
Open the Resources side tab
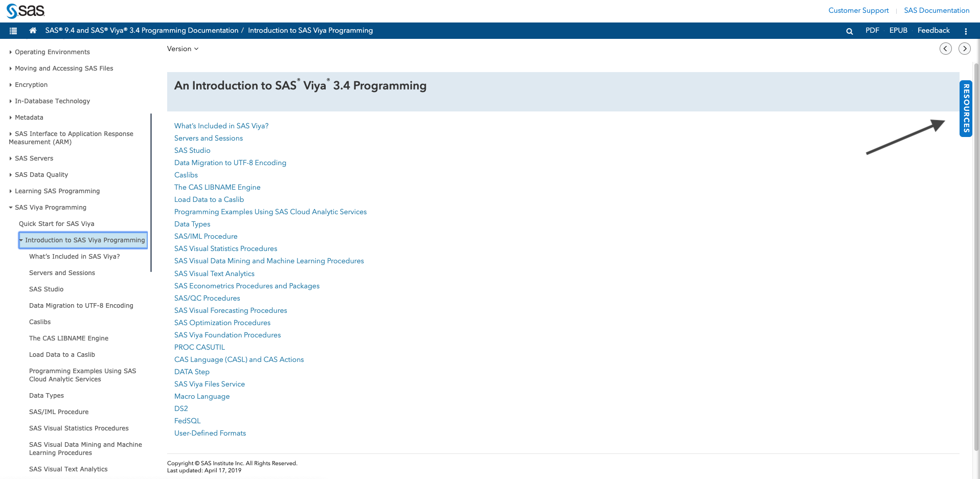click(966, 108)
